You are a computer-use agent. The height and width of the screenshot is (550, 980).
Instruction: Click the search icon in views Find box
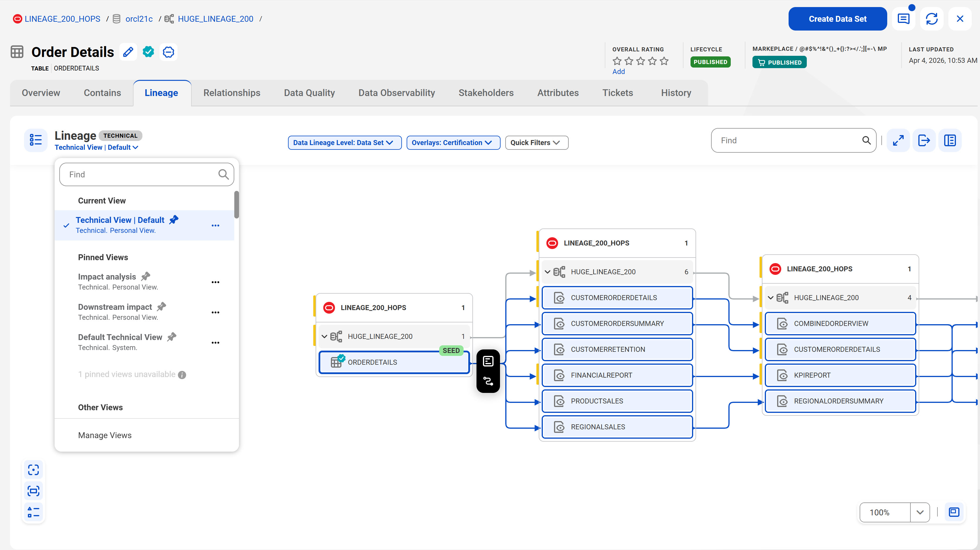[223, 174]
